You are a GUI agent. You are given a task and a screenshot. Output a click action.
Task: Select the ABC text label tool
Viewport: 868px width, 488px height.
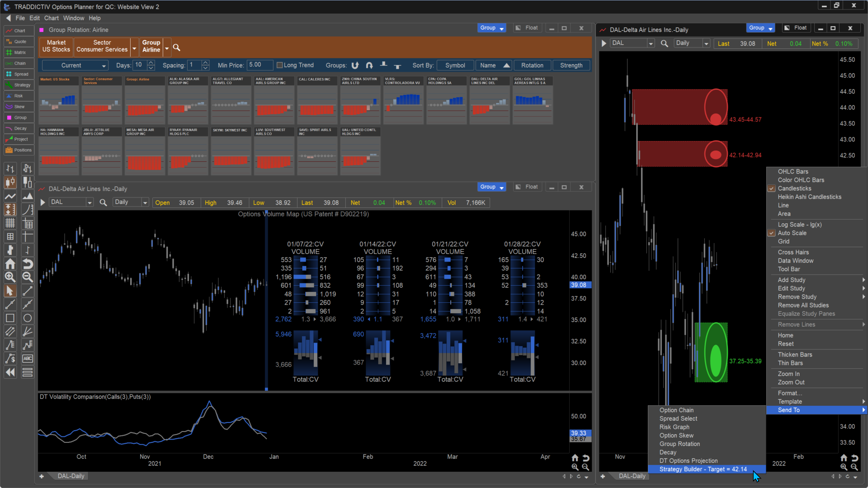28,358
